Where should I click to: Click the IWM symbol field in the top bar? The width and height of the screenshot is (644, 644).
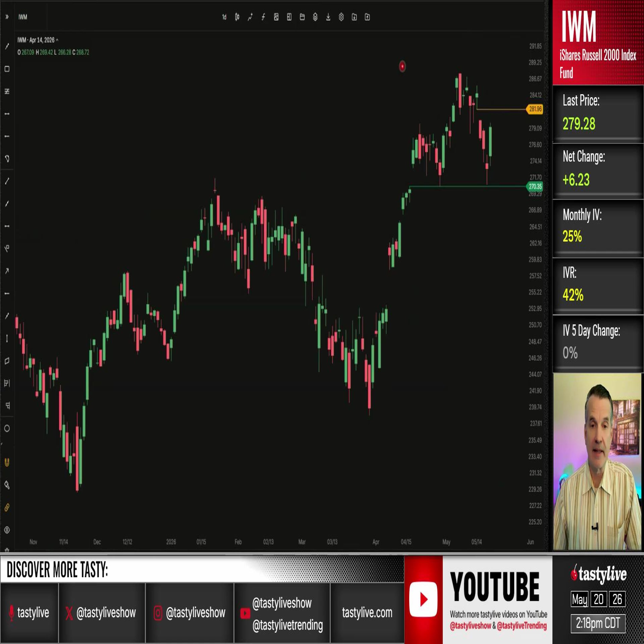coord(23,17)
